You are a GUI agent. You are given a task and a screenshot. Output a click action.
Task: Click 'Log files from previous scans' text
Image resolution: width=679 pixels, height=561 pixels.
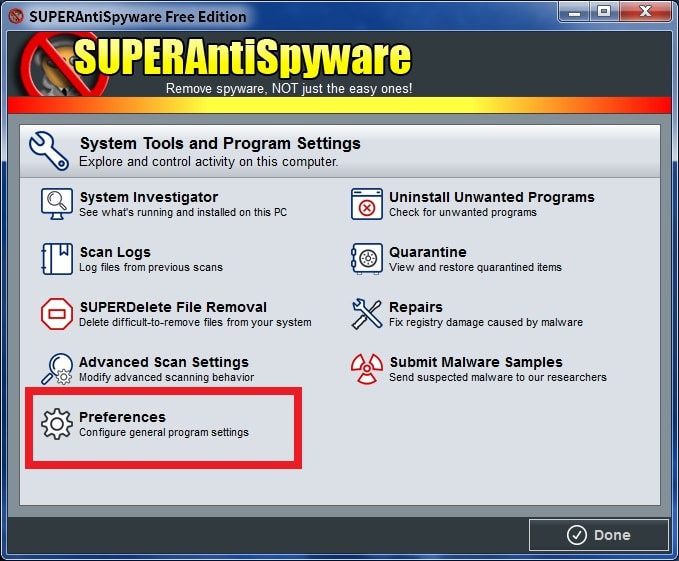click(151, 267)
